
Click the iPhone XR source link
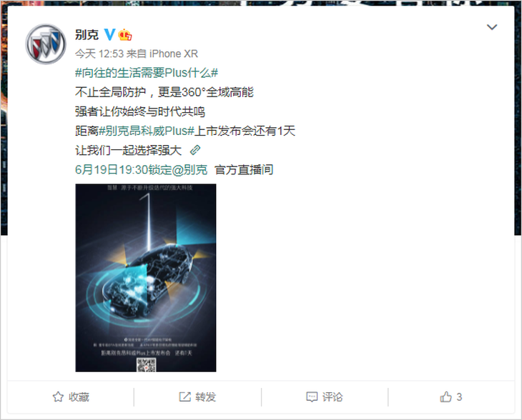pos(174,54)
